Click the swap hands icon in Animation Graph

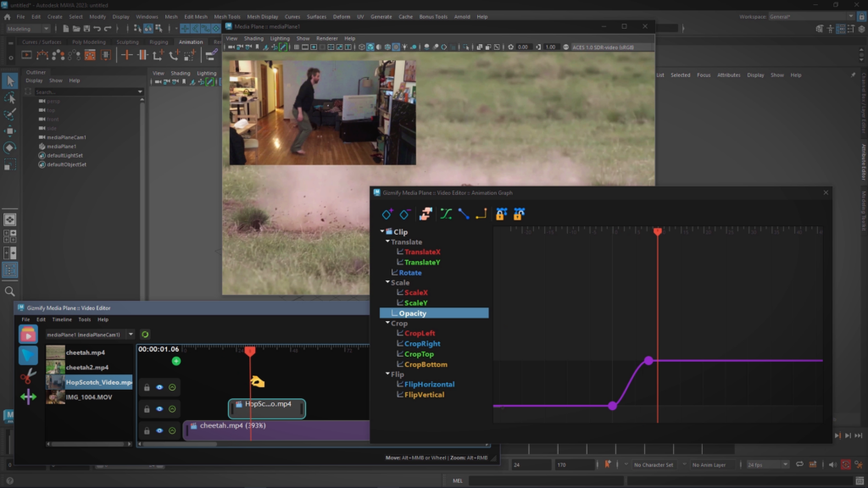426,214
